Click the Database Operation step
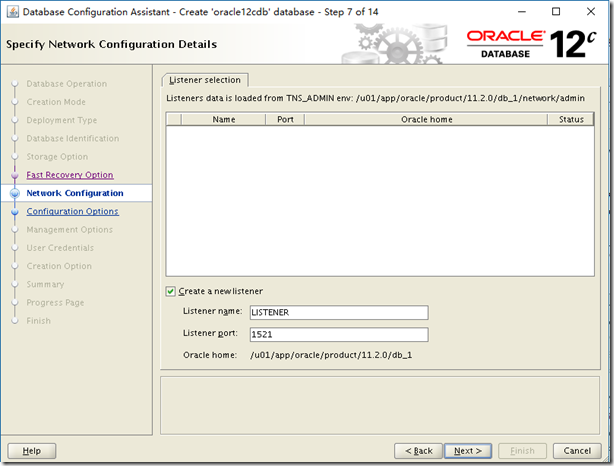Image resolution: width=614 pixels, height=466 pixels. [x=67, y=84]
